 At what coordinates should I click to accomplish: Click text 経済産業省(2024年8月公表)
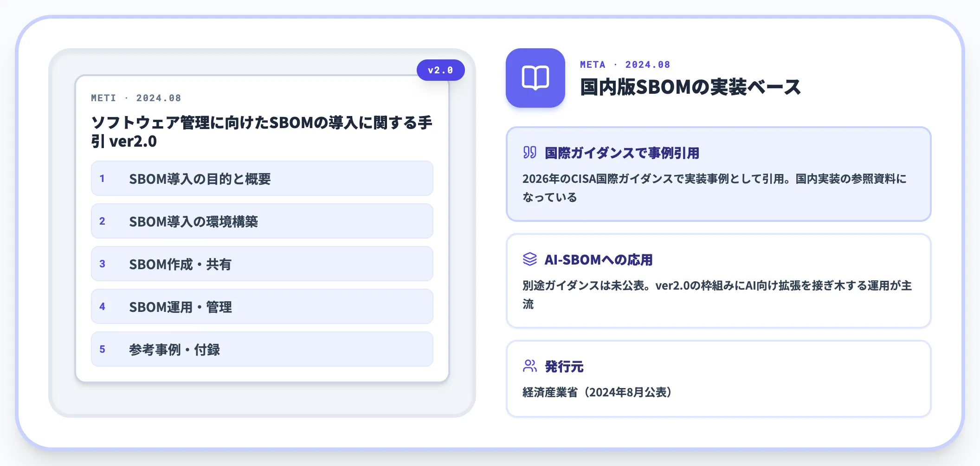[597, 392]
